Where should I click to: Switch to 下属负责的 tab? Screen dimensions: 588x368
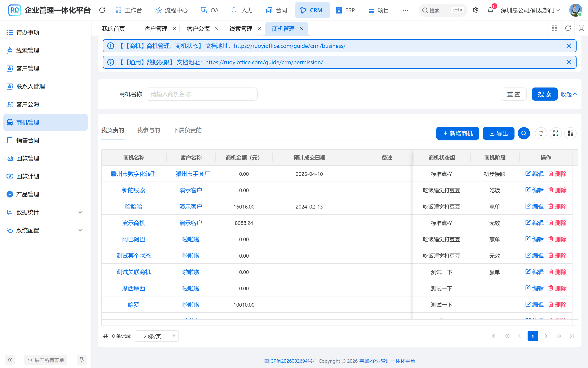pos(187,130)
